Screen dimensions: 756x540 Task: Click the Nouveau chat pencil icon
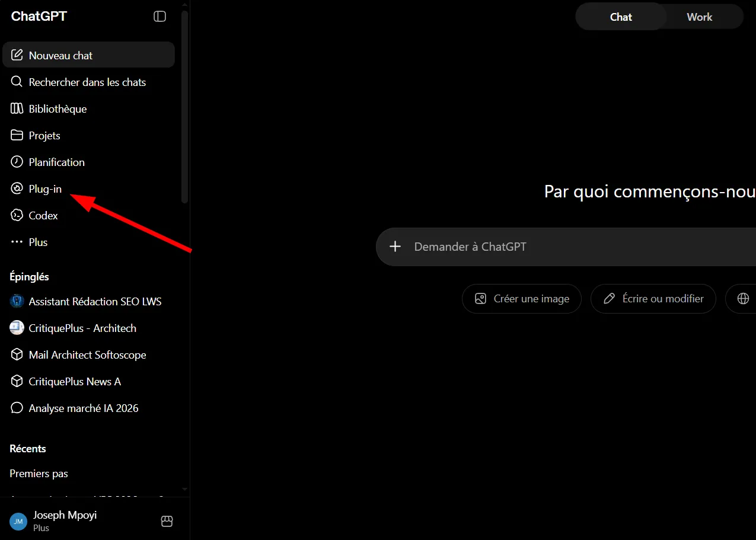(17, 55)
